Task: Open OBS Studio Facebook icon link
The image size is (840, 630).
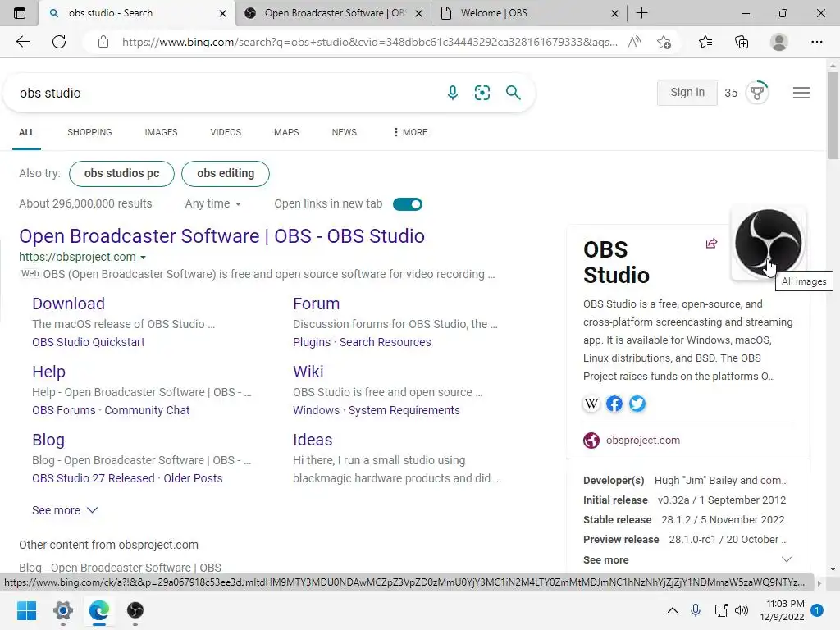Action: coord(614,404)
